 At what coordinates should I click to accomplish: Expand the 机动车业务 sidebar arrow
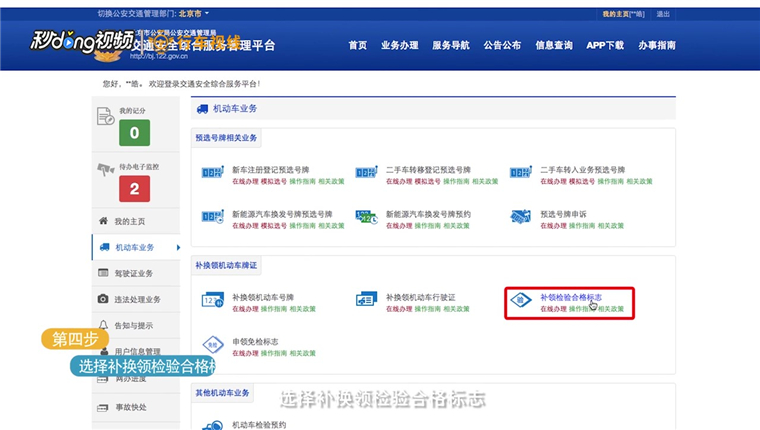pyautogui.click(x=178, y=247)
